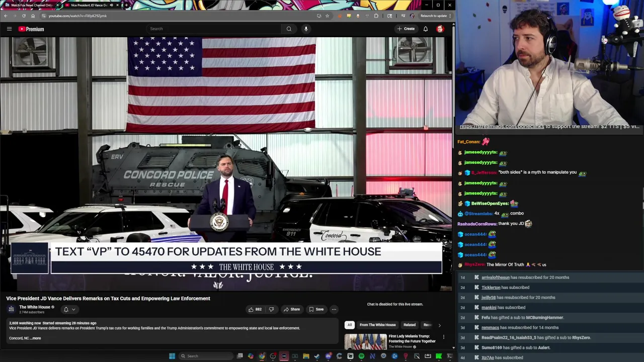Open notification settings dropdown beside The White House
The image size is (644, 362).
click(x=69, y=309)
